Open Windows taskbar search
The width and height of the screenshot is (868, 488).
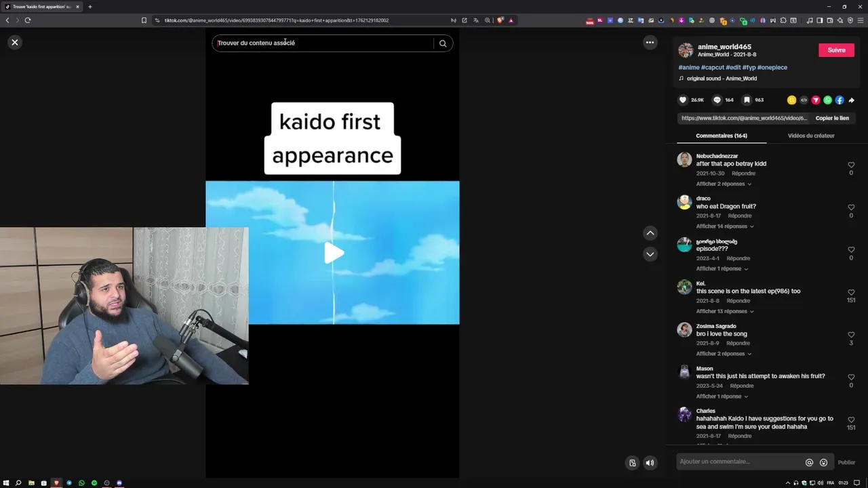tap(18, 483)
